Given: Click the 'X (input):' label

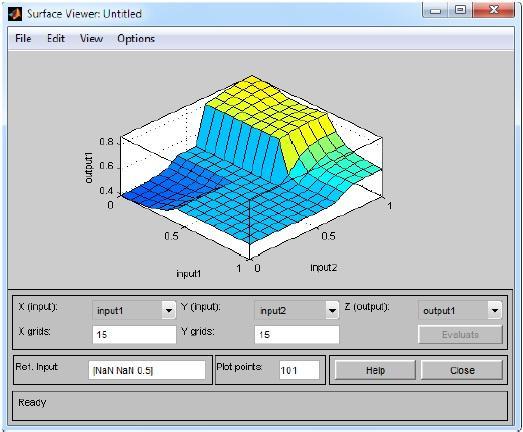Looking at the screenshot, I should tap(38, 307).
